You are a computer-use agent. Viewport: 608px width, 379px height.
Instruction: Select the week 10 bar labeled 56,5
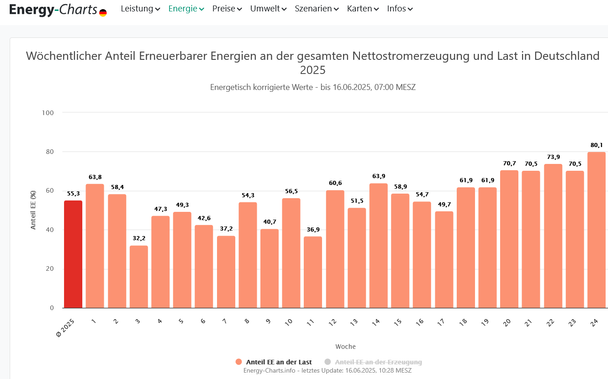tap(291, 253)
